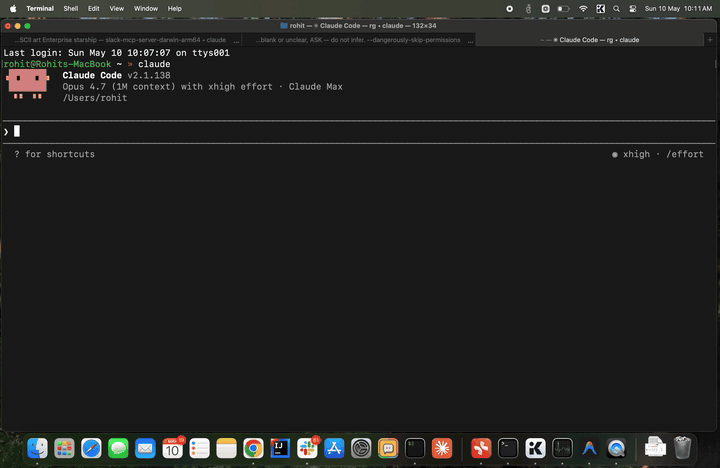Open the red pinwheel app in Dock
Screen dimensions: 720x468
(481, 448)
